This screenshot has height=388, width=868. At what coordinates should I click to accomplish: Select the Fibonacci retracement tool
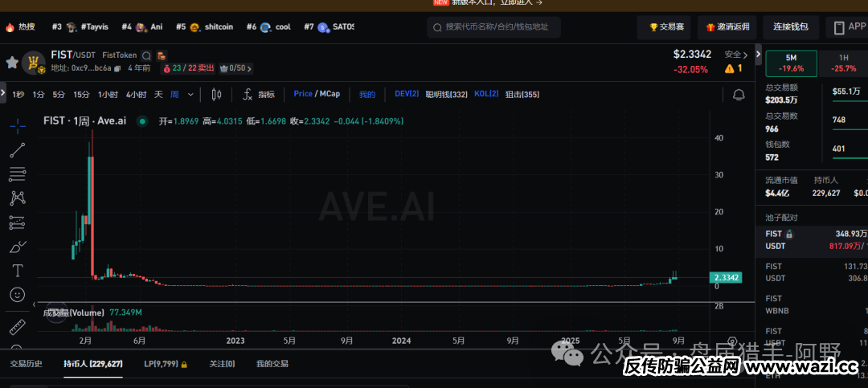pyautogui.click(x=18, y=174)
